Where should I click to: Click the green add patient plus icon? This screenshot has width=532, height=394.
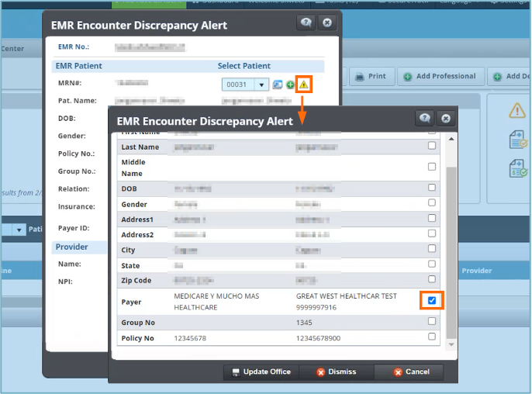tap(290, 85)
